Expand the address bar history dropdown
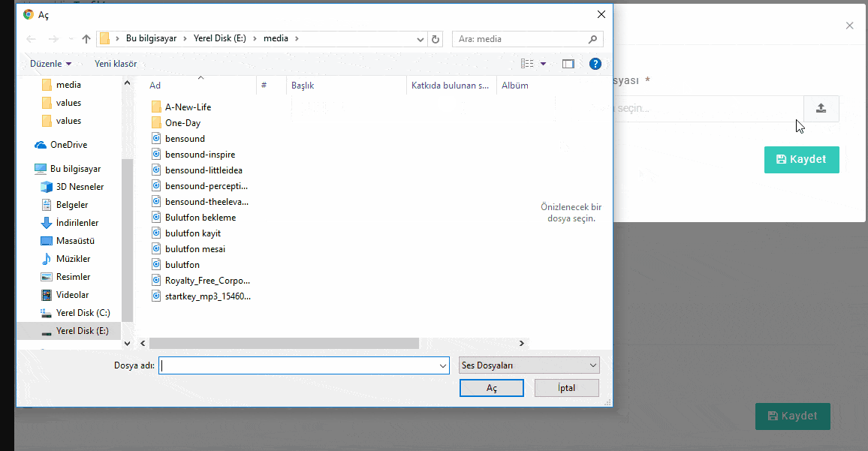The image size is (868, 451). tap(420, 39)
